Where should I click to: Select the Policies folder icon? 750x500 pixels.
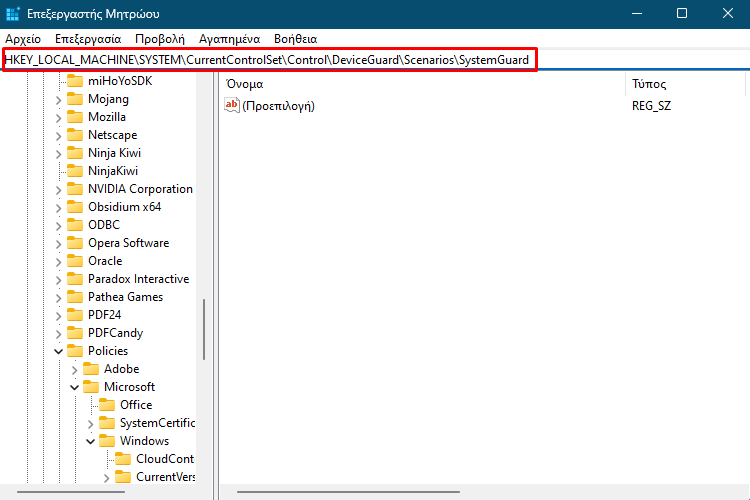(75, 351)
